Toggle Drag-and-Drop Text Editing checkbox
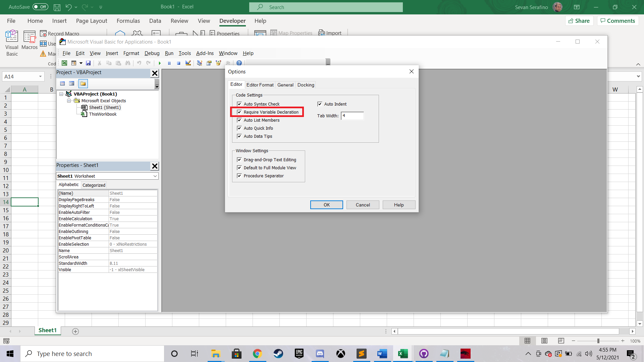The height and width of the screenshot is (362, 644). 239,160
